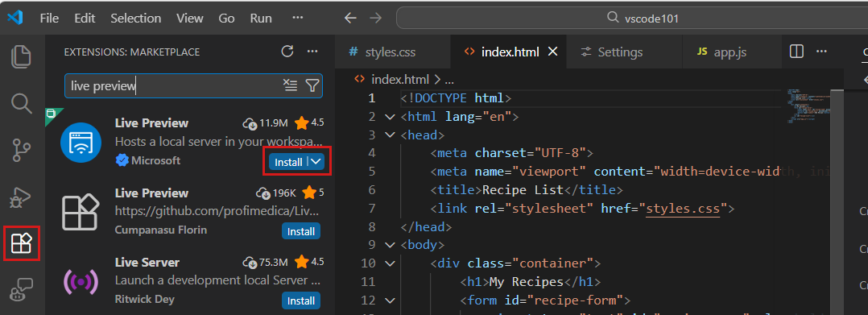Open Install dropdown for Microsoft Live Preview
This screenshot has height=315, width=868.
pyautogui.click(x=316, y=162)
